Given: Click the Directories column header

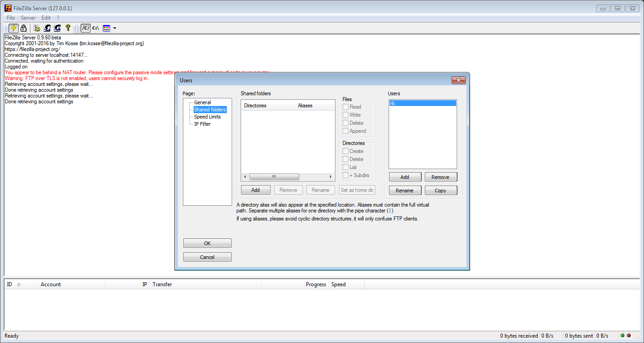Looking at the screenshot, I should point(268,106).
